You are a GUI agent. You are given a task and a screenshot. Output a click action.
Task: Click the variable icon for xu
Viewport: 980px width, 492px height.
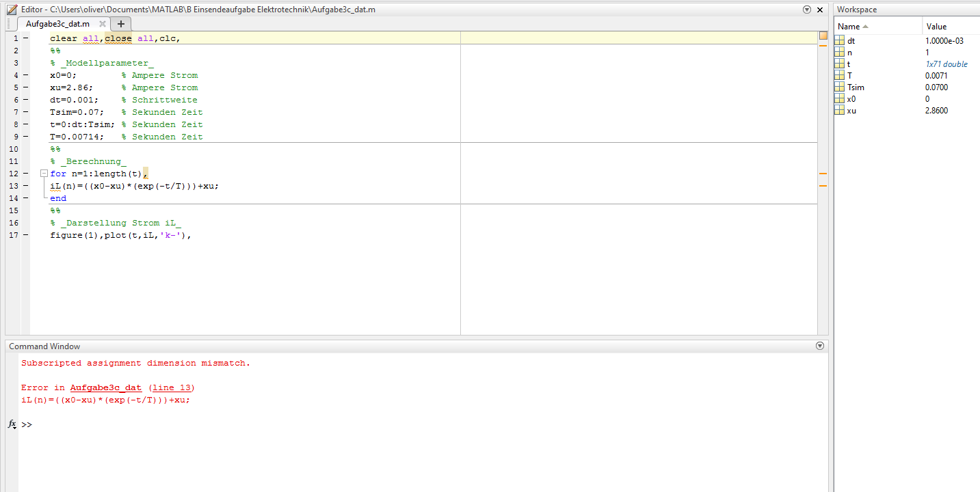840,111
